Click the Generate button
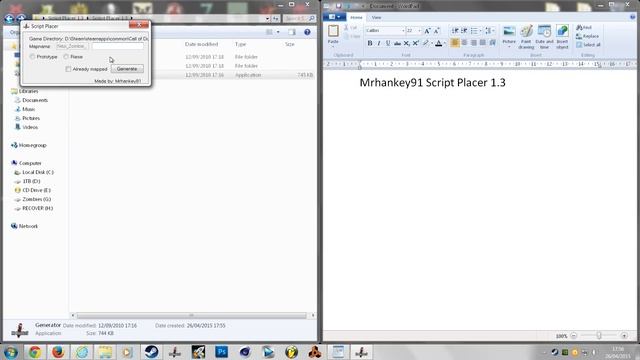640x360 pixels. (127, 69)
